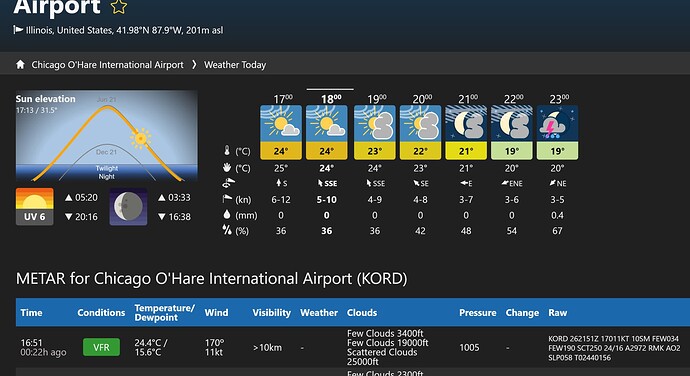Click the Temperature/Dewpoint column header
The height and width of the screenshot is (376, 690).
[164, 313]
